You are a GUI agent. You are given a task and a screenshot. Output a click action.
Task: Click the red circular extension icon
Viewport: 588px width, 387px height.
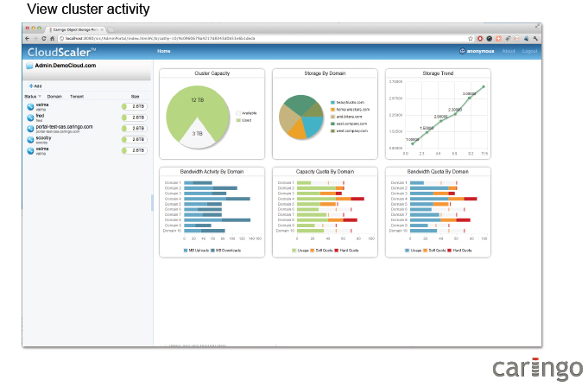tap(480, 38)
